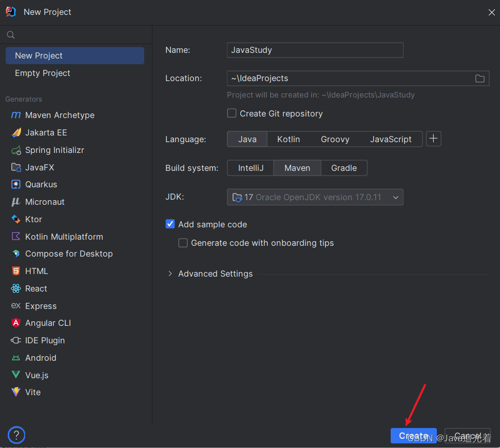500x448 pixels.
Task: Select the Compose for Desktop generator label
Action: [69, 254]
